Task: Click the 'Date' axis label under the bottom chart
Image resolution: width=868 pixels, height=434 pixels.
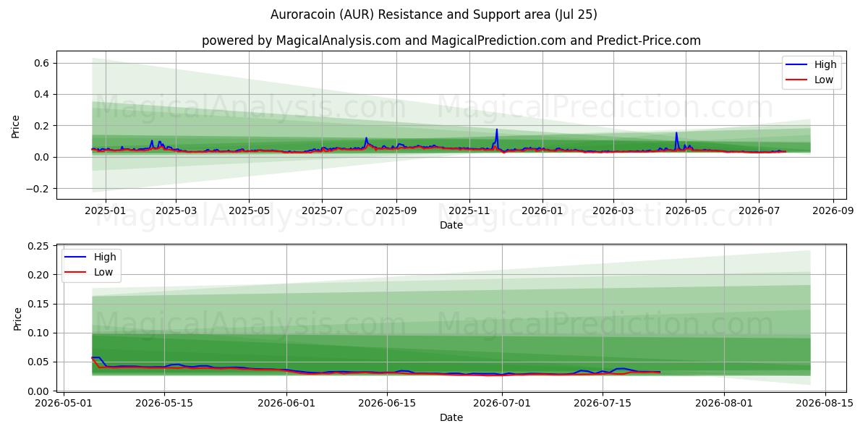Action: (451, 417)
